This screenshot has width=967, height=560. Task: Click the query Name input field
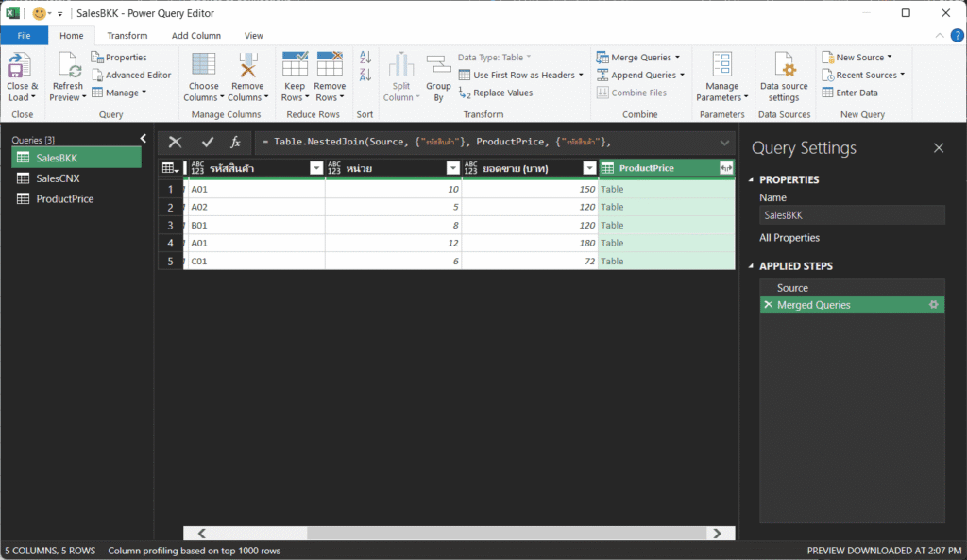[x=852, y=215]
